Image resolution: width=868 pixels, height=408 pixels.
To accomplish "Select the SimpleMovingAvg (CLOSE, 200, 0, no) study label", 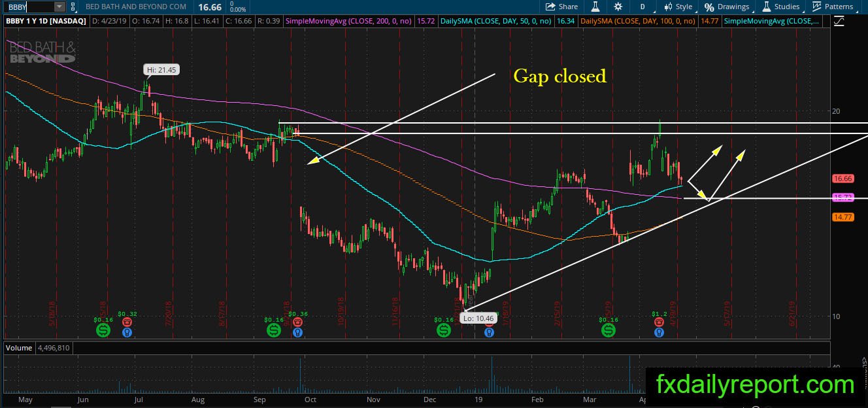I will [x=350, y=21].
